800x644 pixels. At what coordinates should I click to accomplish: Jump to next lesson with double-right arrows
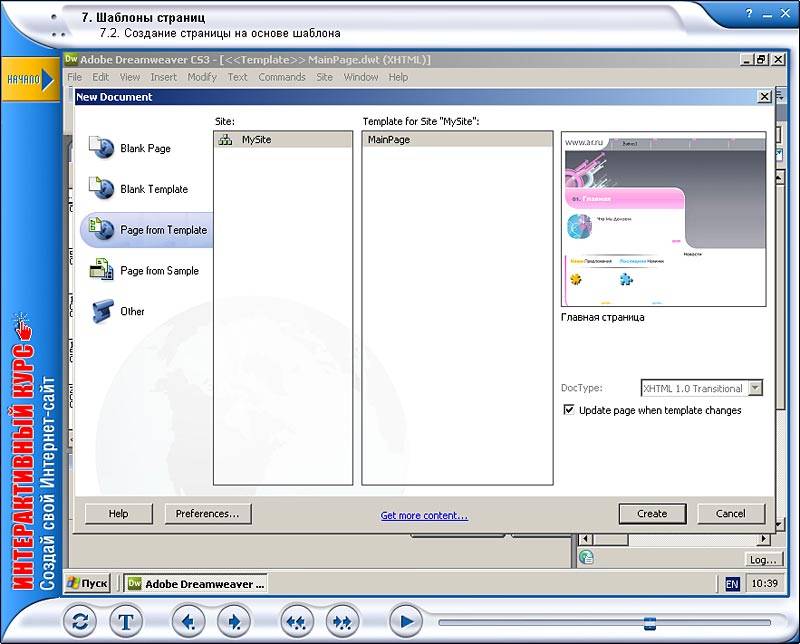pyautogui.click(x=342, y=621)
